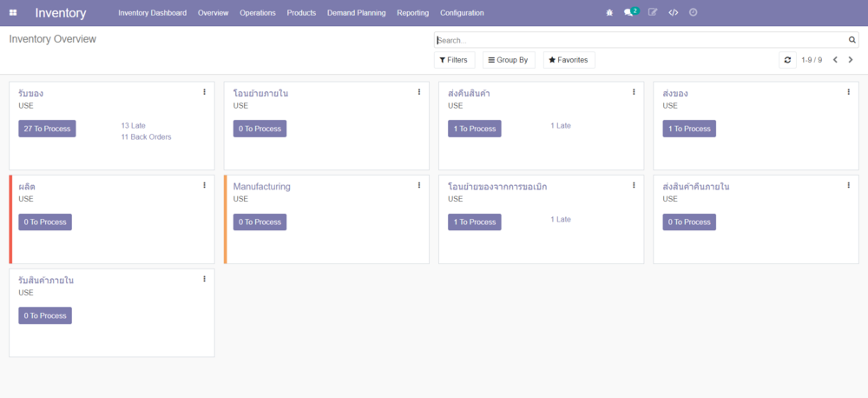Open the โอนย้ายของจากการขอเบิก card title
The height and width of the screenshot is (398, 868).
pos(497,187)
